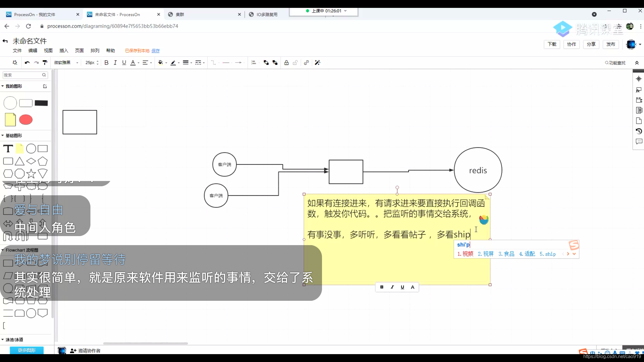Toggle italic in the floating format bar
The height and width of the screenshot is (362, 644).
coord(392,287)
